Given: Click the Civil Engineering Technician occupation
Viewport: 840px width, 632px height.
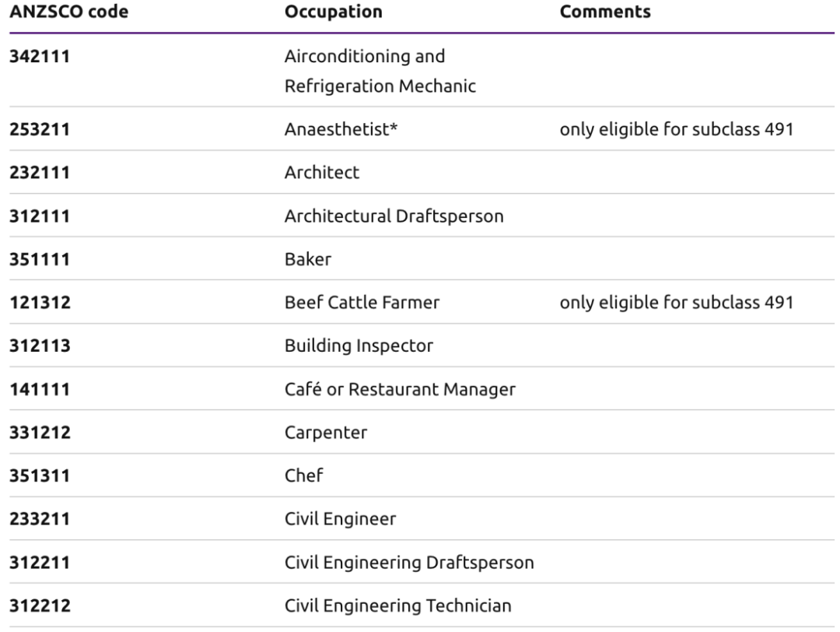Looking at the screenshot, I should click(398, 605).
